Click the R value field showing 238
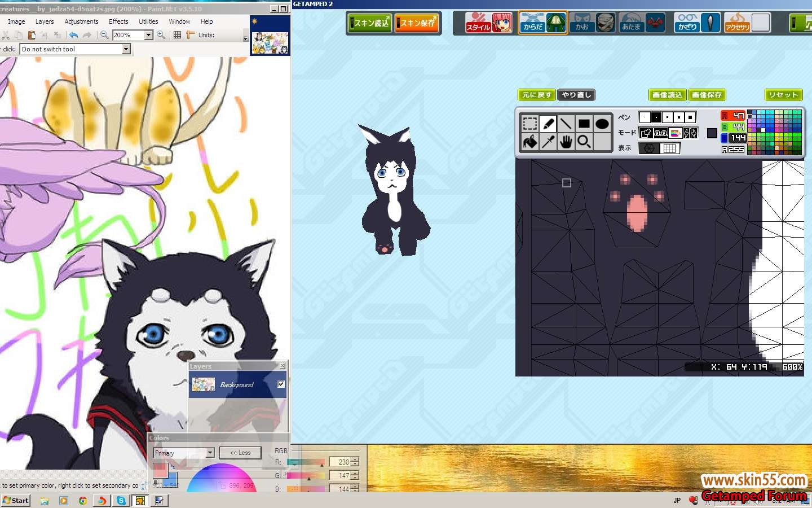Screen dimensions: 812x508 tap(340, 462)
